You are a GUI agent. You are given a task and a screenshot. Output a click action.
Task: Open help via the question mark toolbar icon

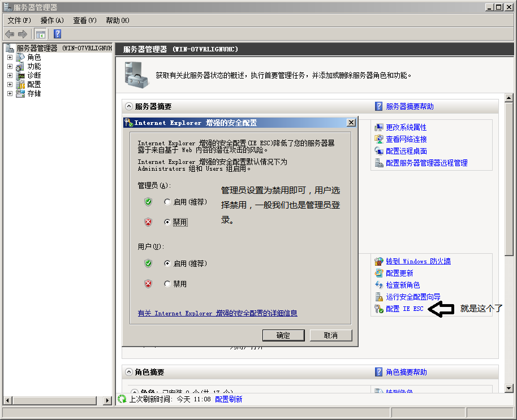pos(56,34)
